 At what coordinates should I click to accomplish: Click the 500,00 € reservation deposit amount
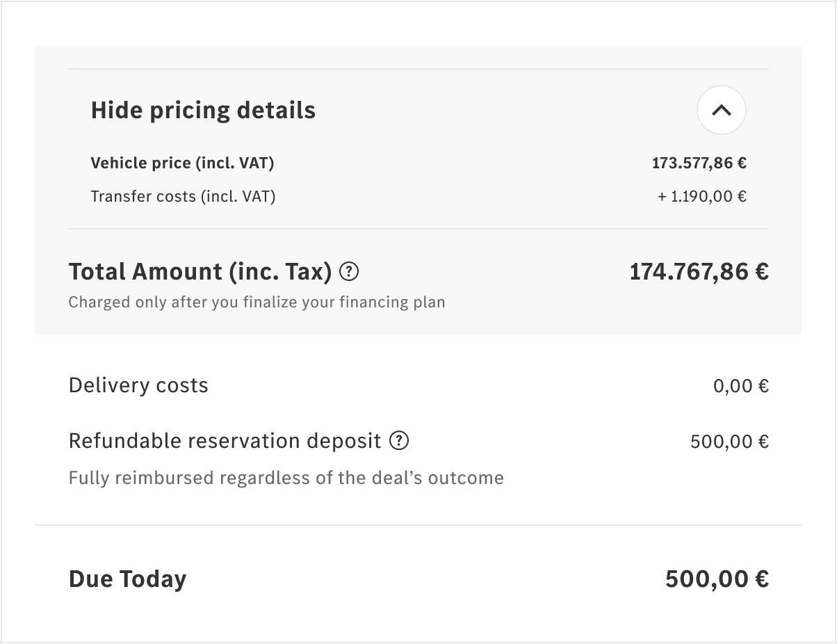(729, 442)
